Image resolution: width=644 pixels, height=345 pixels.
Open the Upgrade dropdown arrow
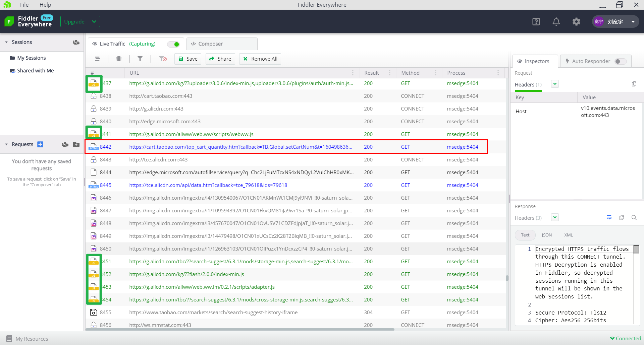94,22
